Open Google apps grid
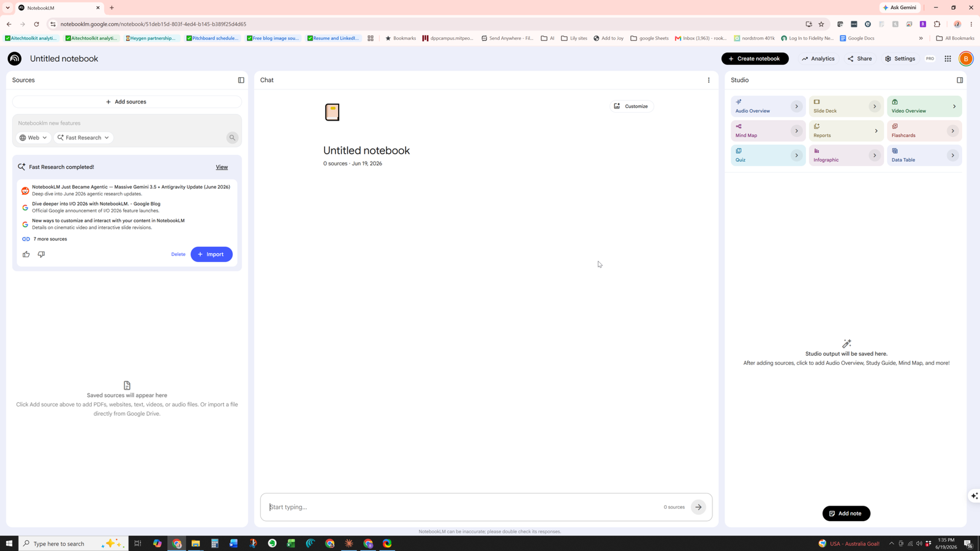This screenshot has width=980, height=551. point(948,59)
